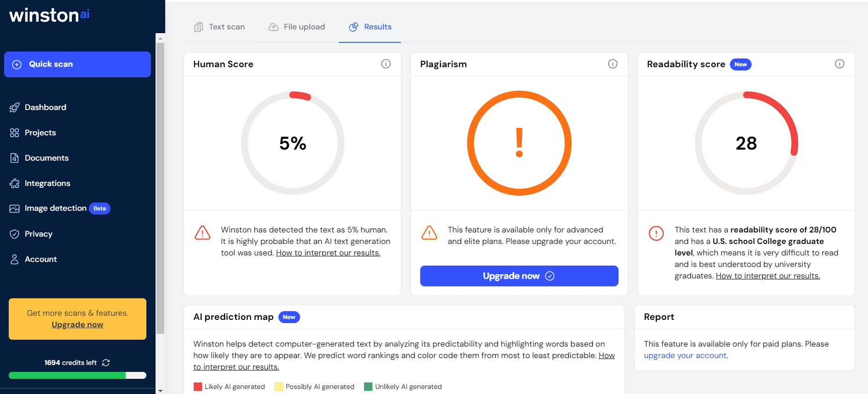Click the Plagiarism info icon

click(613, 64)
